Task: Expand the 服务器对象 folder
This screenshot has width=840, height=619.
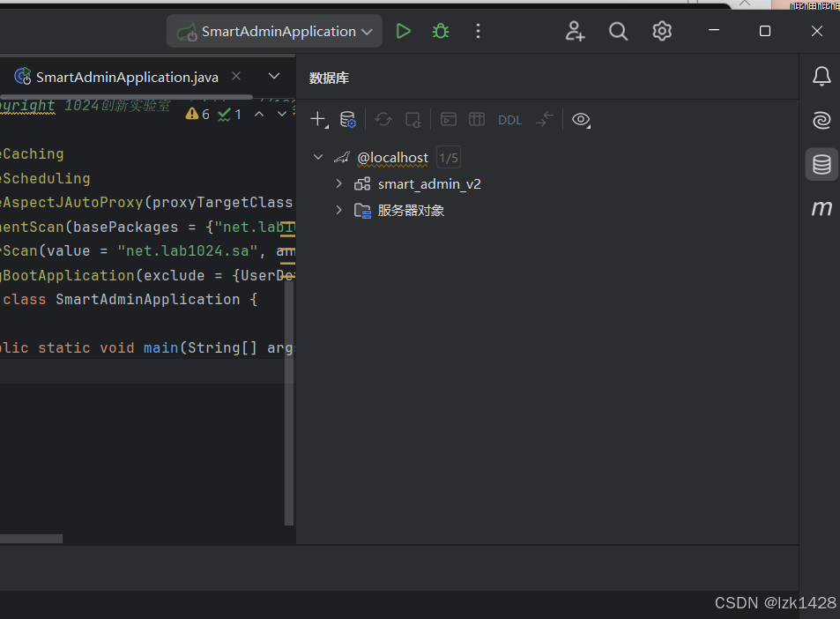Action: click(338, 210)
